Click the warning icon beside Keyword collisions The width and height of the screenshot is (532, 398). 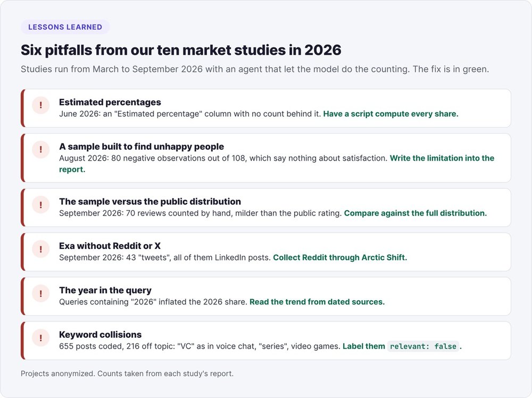pyautogui.click(x=41, y=337)
